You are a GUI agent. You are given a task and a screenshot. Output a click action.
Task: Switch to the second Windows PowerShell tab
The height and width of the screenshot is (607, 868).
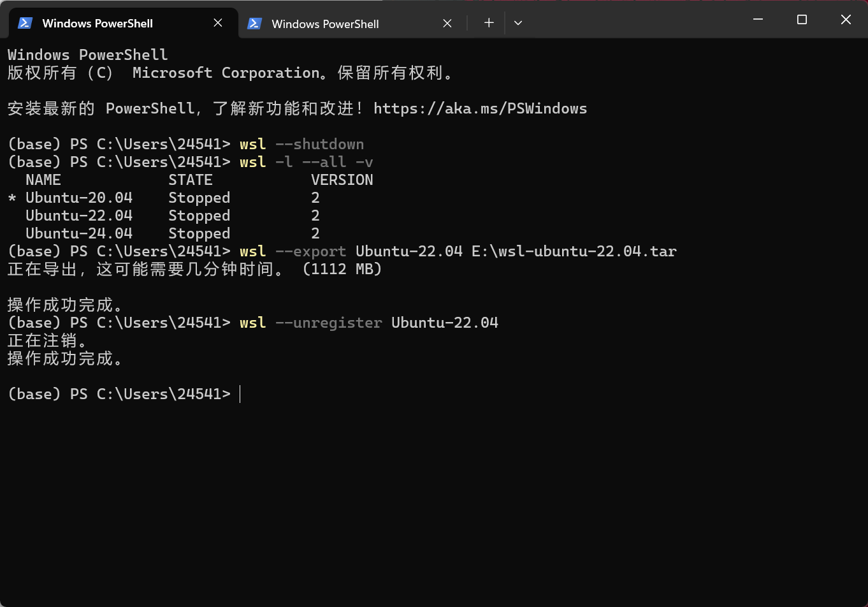coord(352,24)
